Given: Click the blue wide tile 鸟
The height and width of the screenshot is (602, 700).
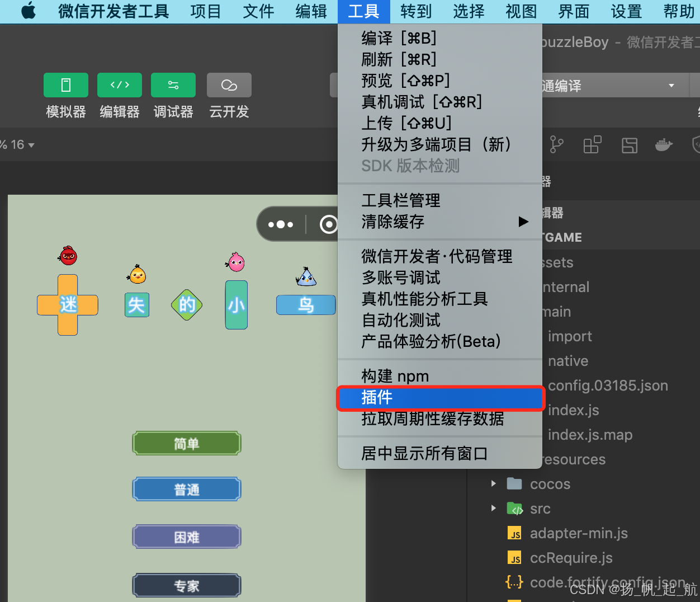Looking at the screenshot, I should (x=306, y=305).
